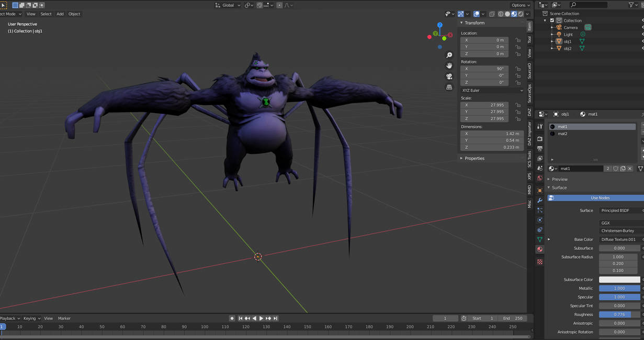Open the World properties tab icon

[540, 179]
